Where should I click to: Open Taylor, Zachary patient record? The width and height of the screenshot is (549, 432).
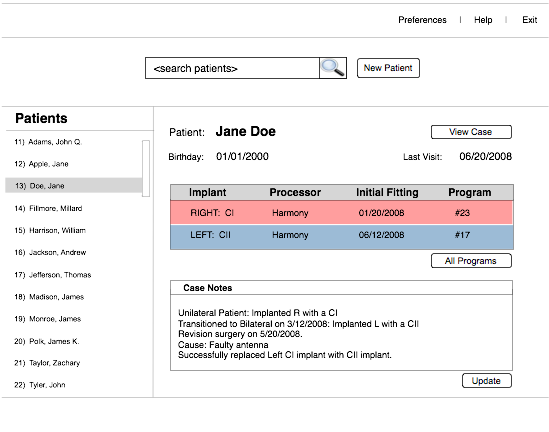click(x=47, y=363)
